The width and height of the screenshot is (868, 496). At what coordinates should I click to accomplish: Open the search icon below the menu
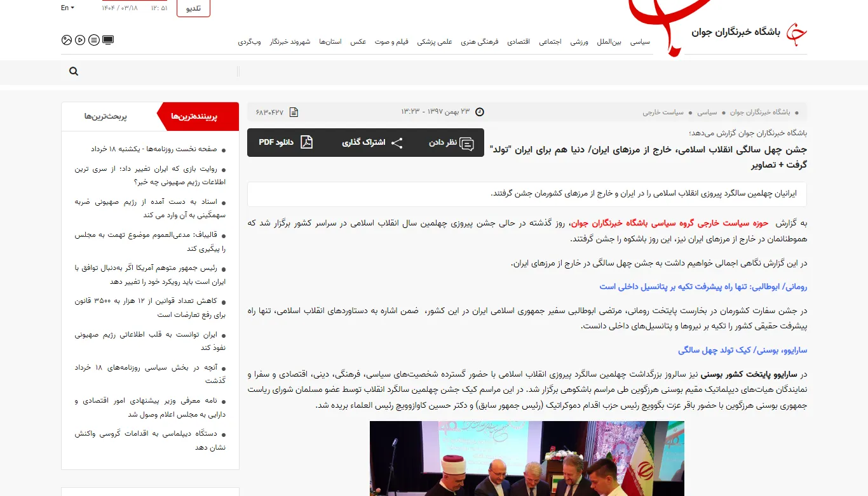(x=73, y=71)
